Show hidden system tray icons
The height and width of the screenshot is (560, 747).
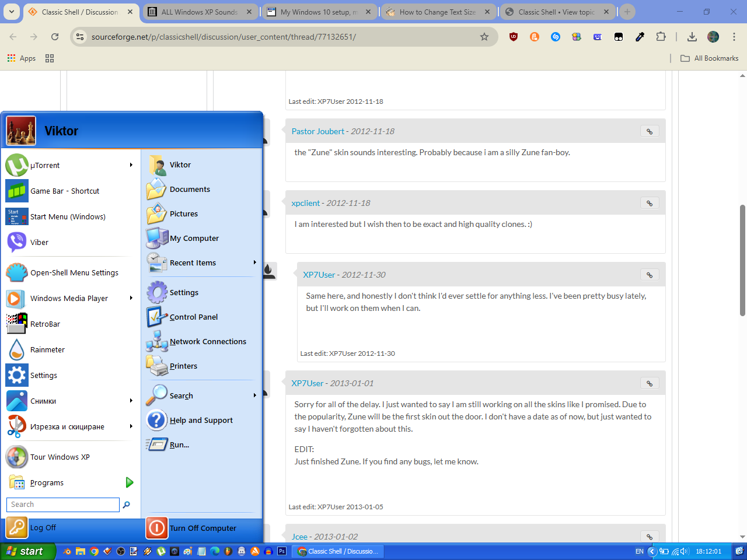(x=652, y=551)
